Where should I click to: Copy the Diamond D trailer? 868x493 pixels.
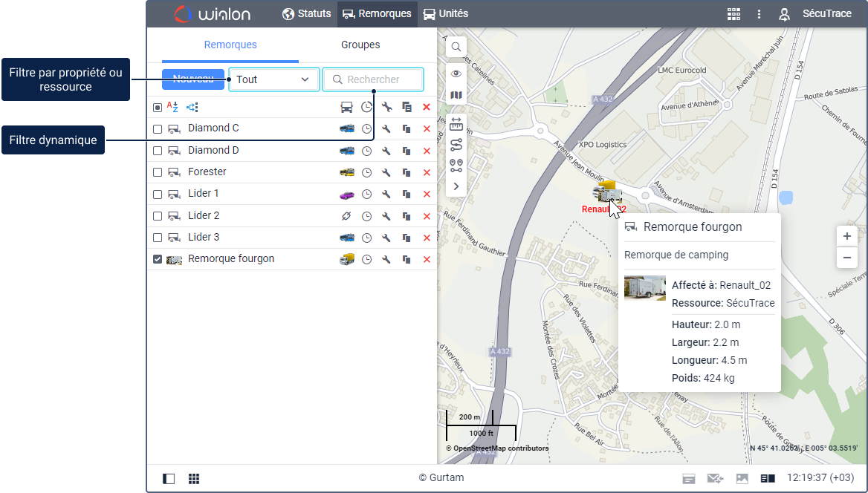407,151
